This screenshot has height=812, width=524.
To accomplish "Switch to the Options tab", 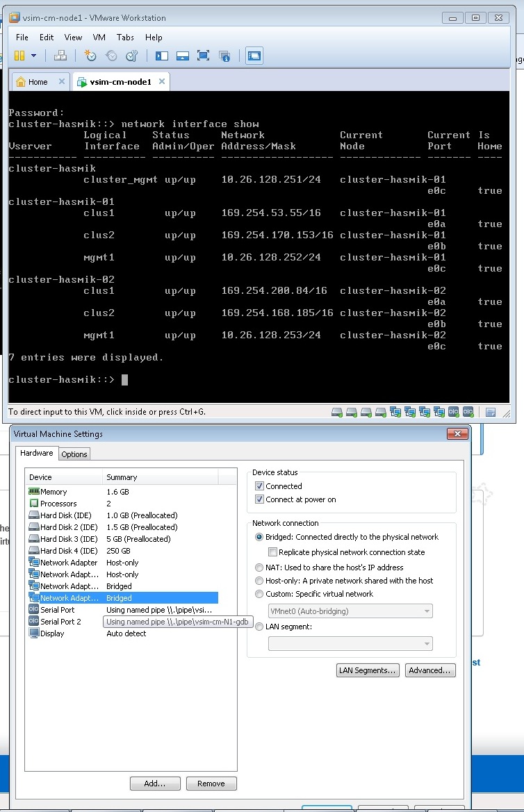I will tap(74, 454).
